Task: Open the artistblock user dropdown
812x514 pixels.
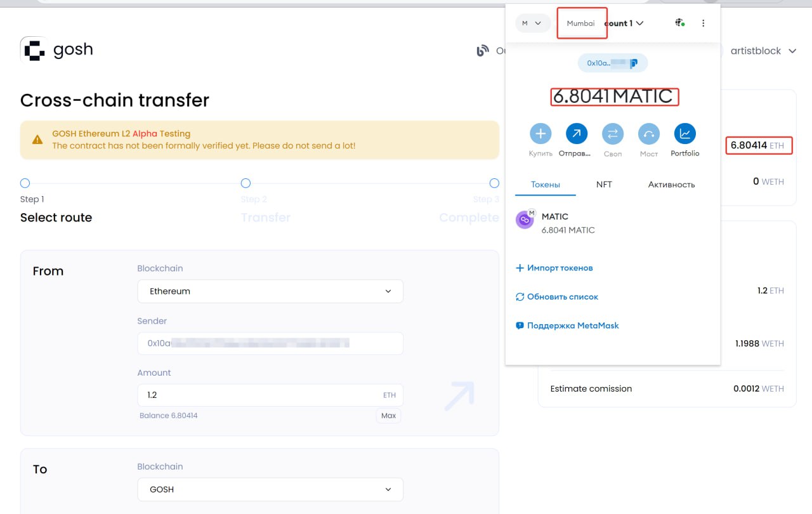Action: (763, 51)
